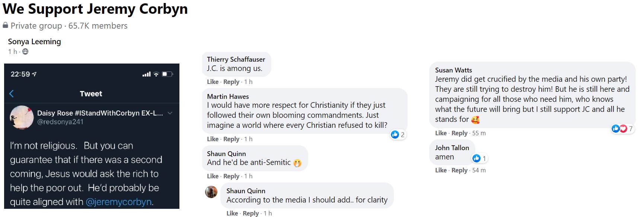Click the like reaction on John Tallon's comment
Viewport: 644px width, 217px height.
point(479,158)
